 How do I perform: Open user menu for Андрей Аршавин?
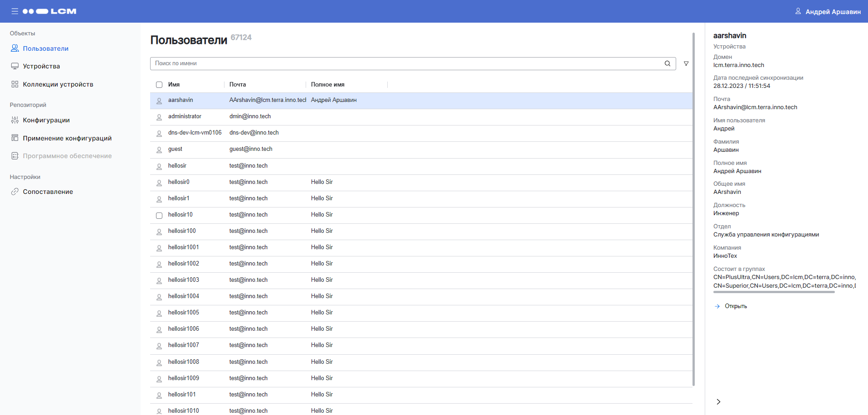click(828, 11)
